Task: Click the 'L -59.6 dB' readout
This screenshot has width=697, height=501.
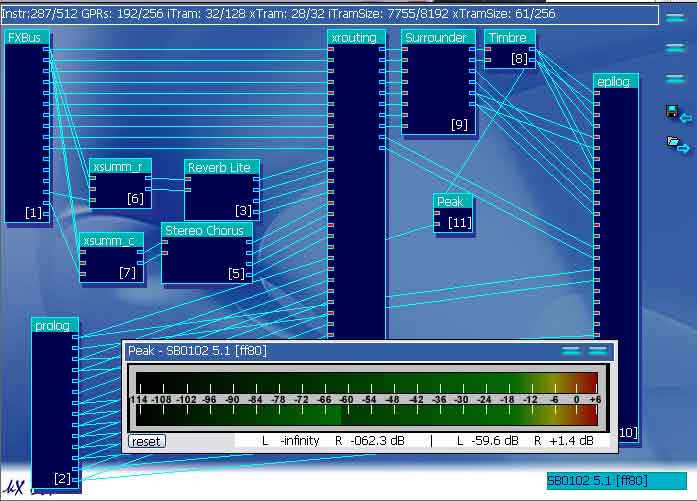Action: (488, 441)
